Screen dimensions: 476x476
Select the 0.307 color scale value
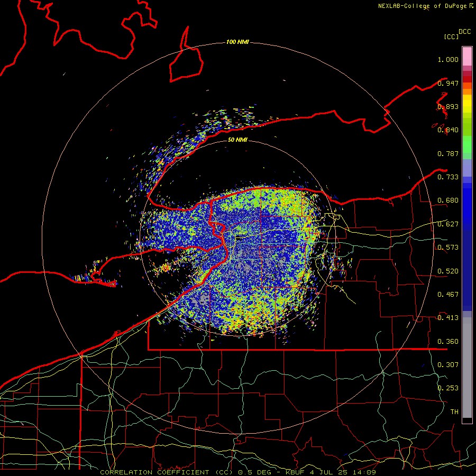tap(448, 365)
